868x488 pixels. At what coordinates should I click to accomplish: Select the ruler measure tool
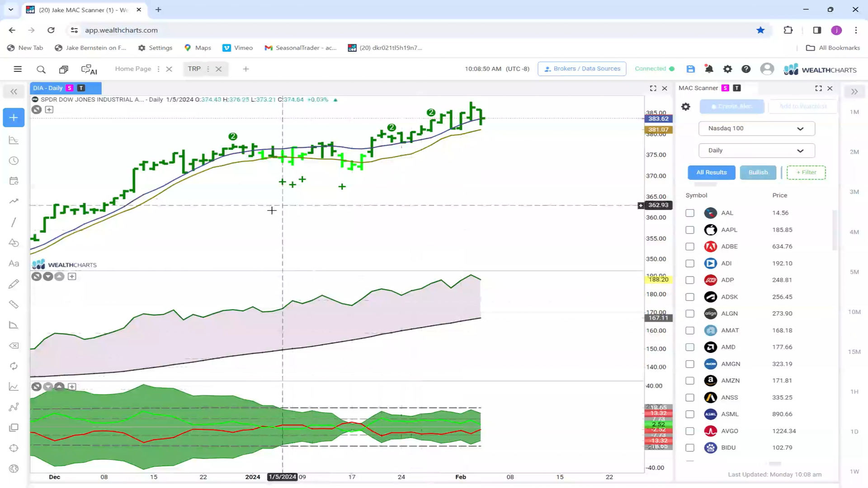pos(14,304)
